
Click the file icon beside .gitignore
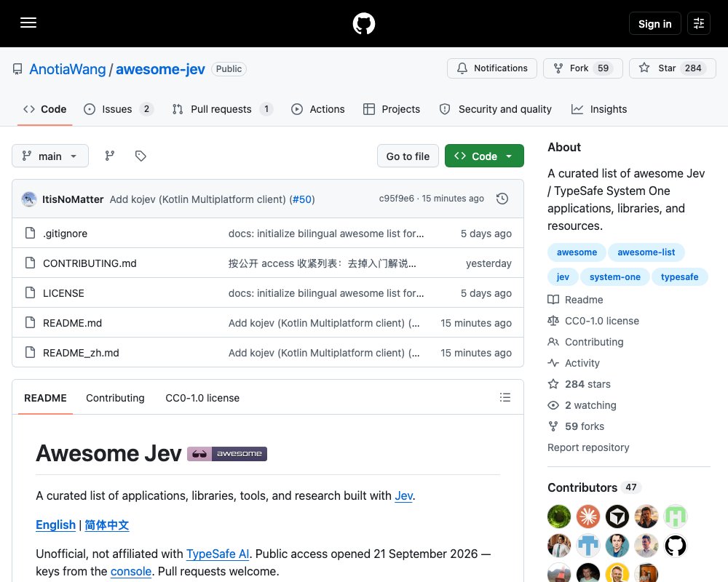coord(30,233)
